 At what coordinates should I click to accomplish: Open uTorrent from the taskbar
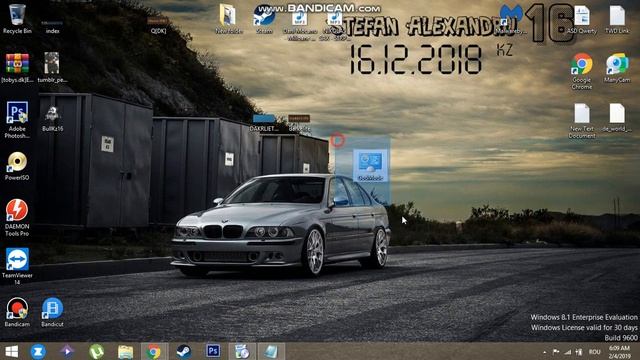click(x=96, y=351)
